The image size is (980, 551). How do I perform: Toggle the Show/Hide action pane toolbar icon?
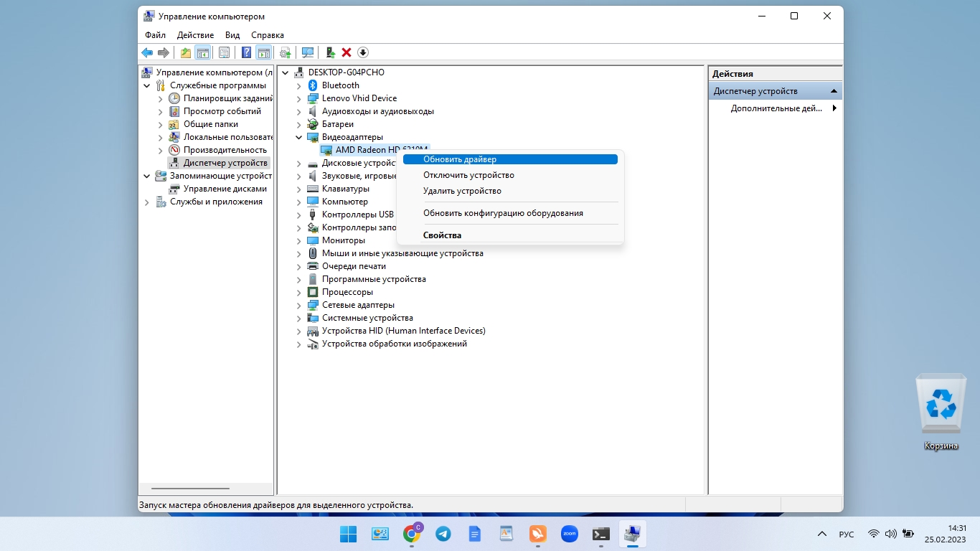(263, 52)
